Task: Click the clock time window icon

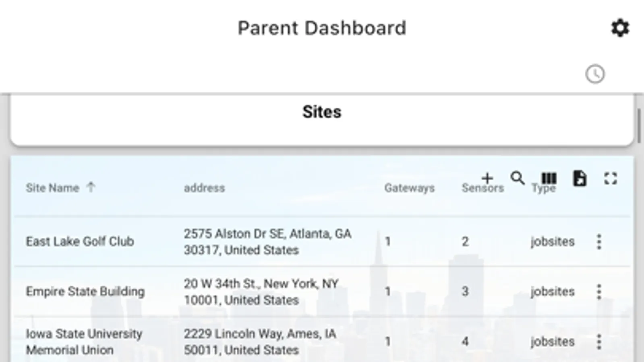Action: (x=595, y=74)
